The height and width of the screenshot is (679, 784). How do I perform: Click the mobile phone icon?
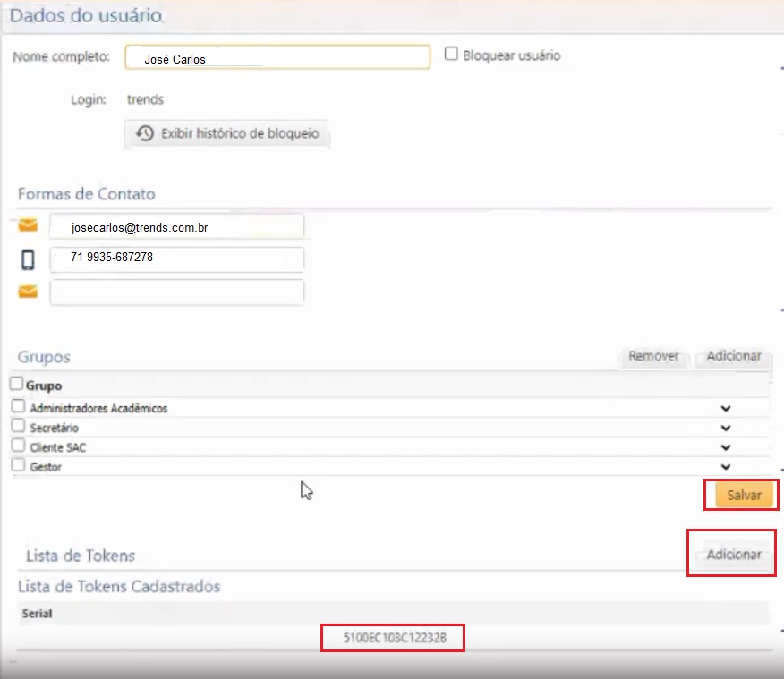(x=28, y=259)
